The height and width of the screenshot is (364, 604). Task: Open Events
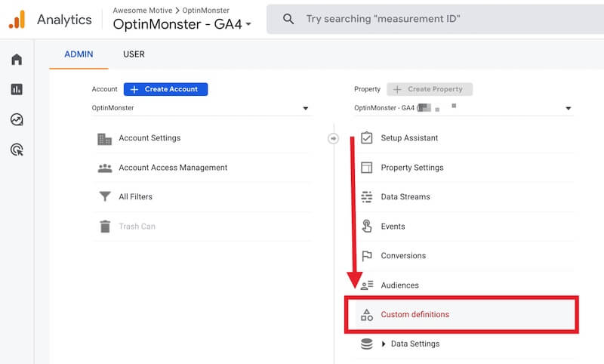coord(393,227)
